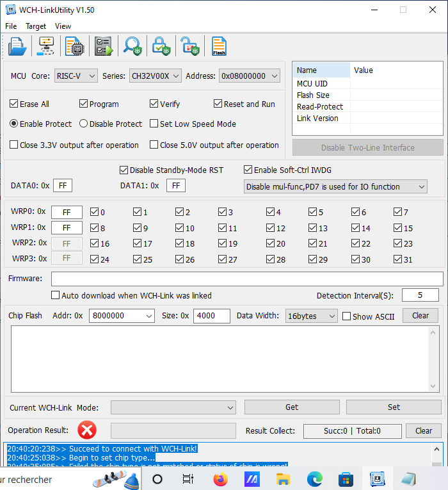Click the magnifier query protect status icon
Screen dimensions: 448x490
(x=132, y=46)
